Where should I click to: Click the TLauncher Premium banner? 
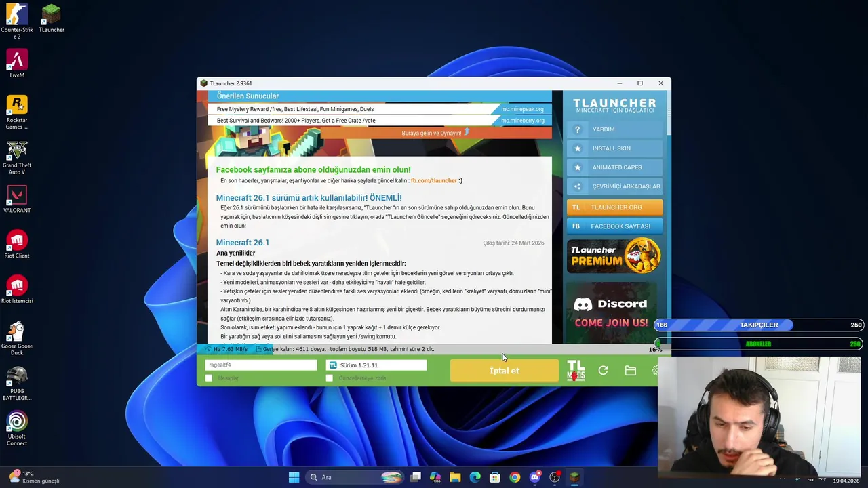614,256
